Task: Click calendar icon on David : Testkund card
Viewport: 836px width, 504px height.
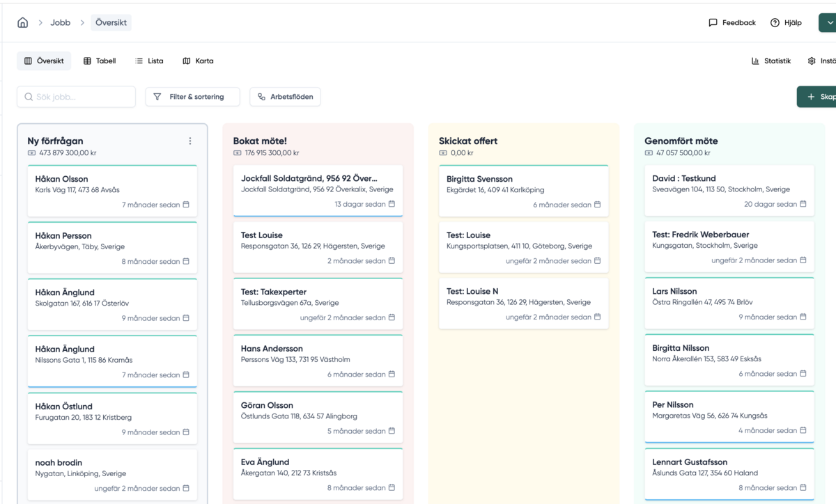Action: [803, 204]
